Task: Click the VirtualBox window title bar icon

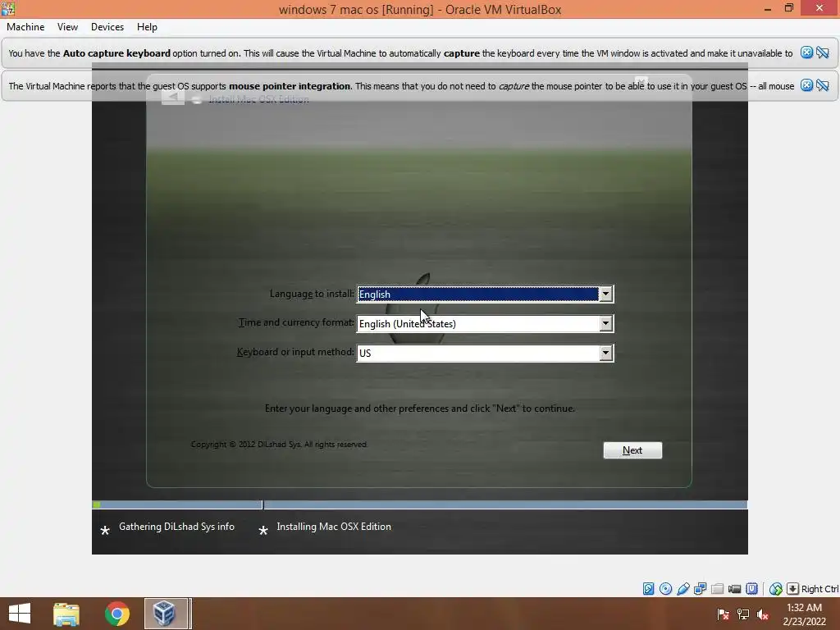Action: [x=8, y=8]
